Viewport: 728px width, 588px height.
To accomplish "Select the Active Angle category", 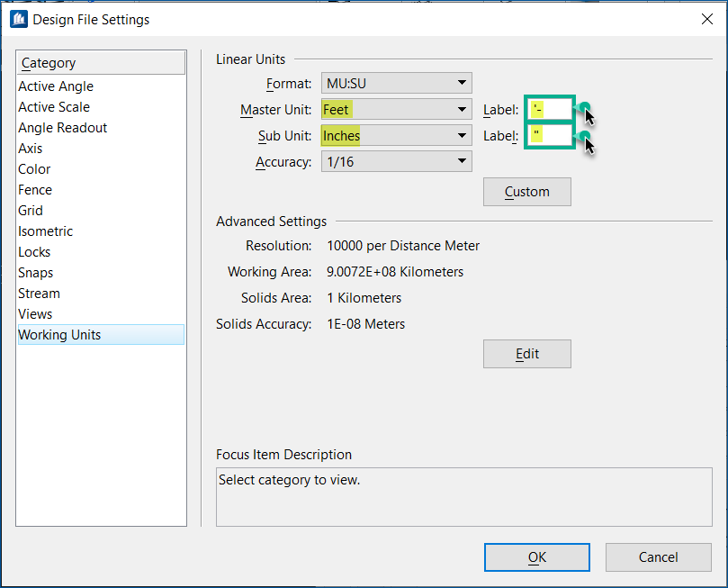I will pyautogui.click(x=101, y=86).
